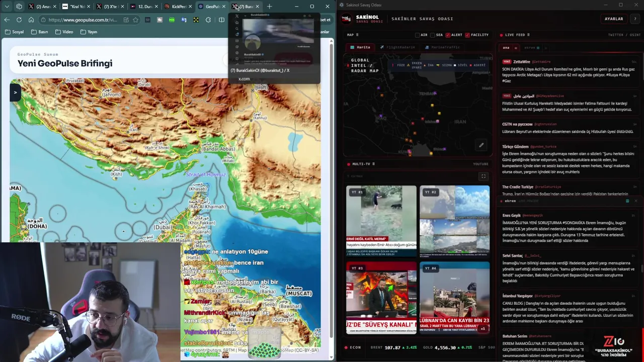
Task: Click the green NOK extension icon
Action: tap(172, 20)
